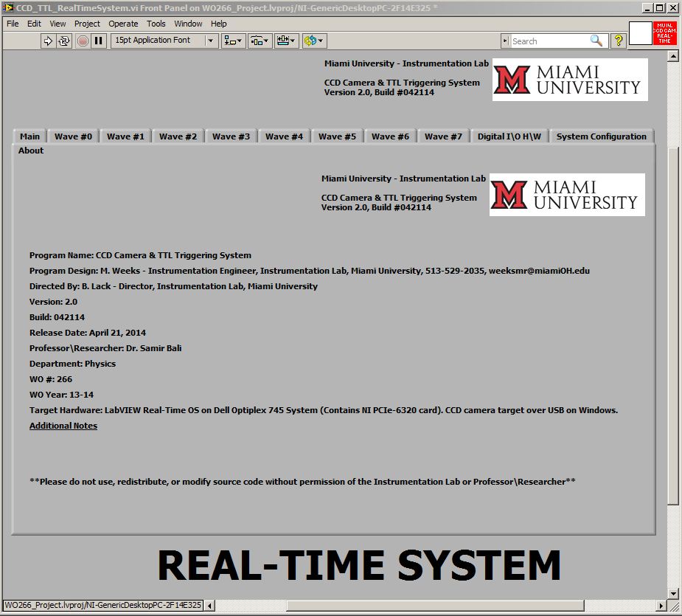Switch to the Wave #0 tab
682x616 pixels.
(x=73, y=136)
